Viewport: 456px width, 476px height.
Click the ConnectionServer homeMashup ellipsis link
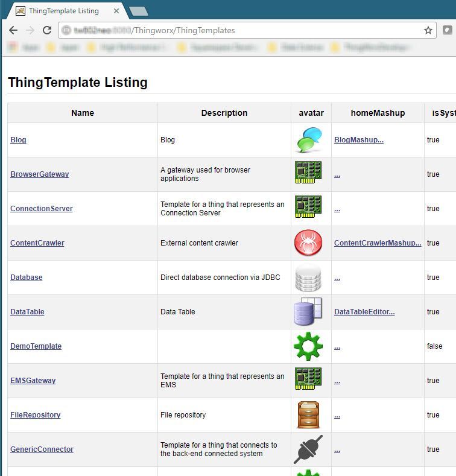(x=337, y=209)
